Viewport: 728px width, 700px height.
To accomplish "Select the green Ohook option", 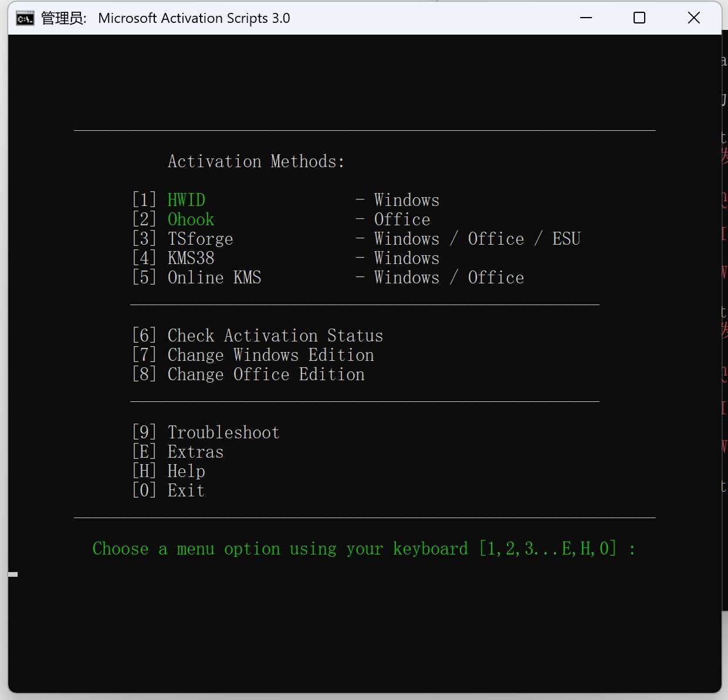I will point(191,219).
